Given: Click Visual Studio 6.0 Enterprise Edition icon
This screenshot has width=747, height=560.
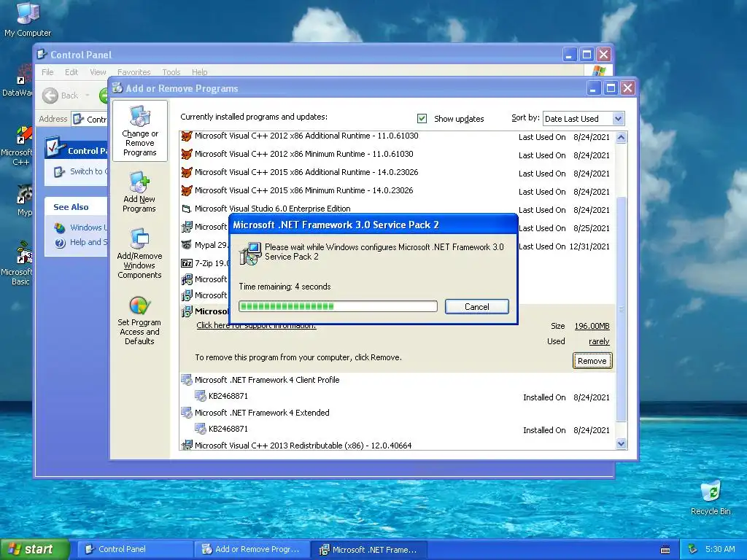Looking at the screenshot, I should pyautogui.click(x=187, y=209).
